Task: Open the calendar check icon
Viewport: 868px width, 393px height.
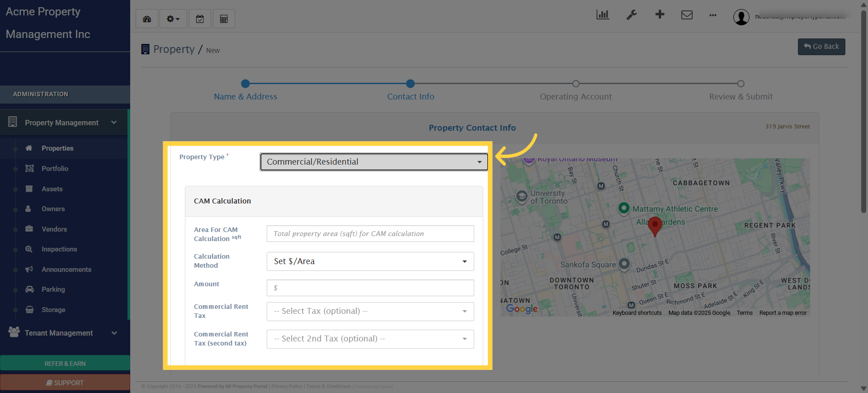Action: pyautogui.click(x=200, y=19)
